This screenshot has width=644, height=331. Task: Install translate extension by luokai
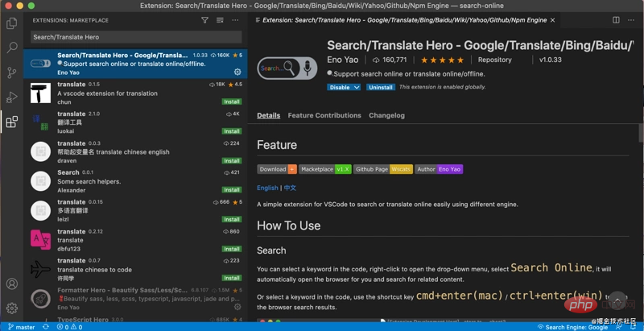pos(232,131)
